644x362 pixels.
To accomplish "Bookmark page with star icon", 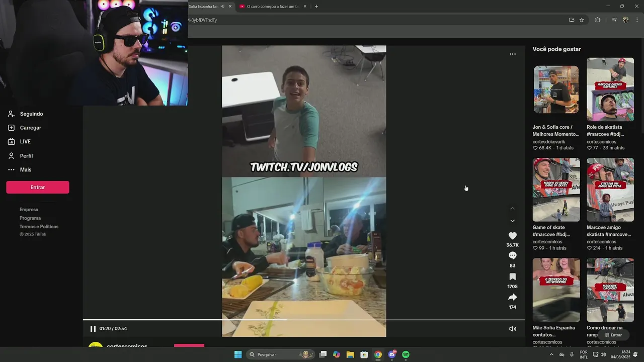I will [582, 20].
